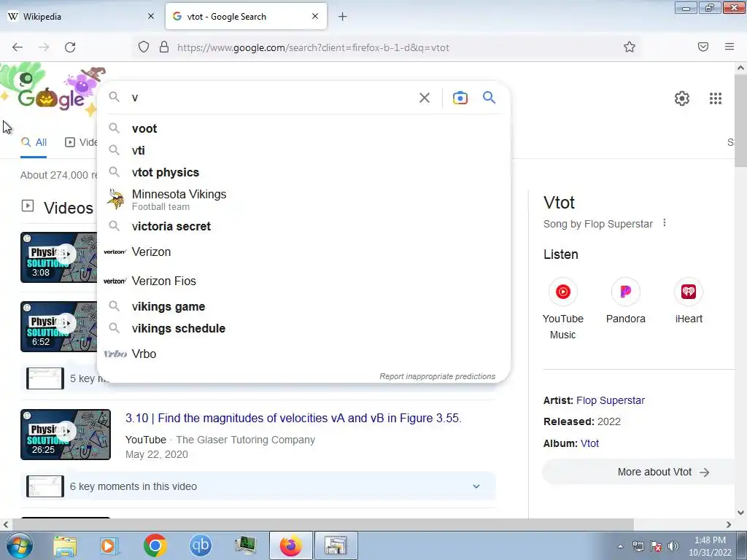Play the 3:08 video thumbnail
The height and width of the screenshot is (560, 747).
58,257
